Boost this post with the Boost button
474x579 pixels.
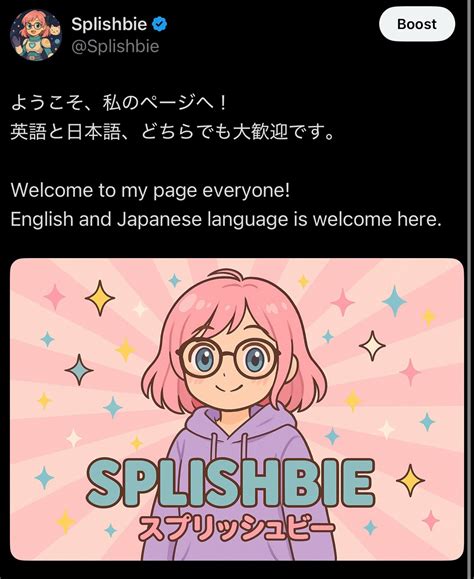pyautogui.click(x=417, y=24)
